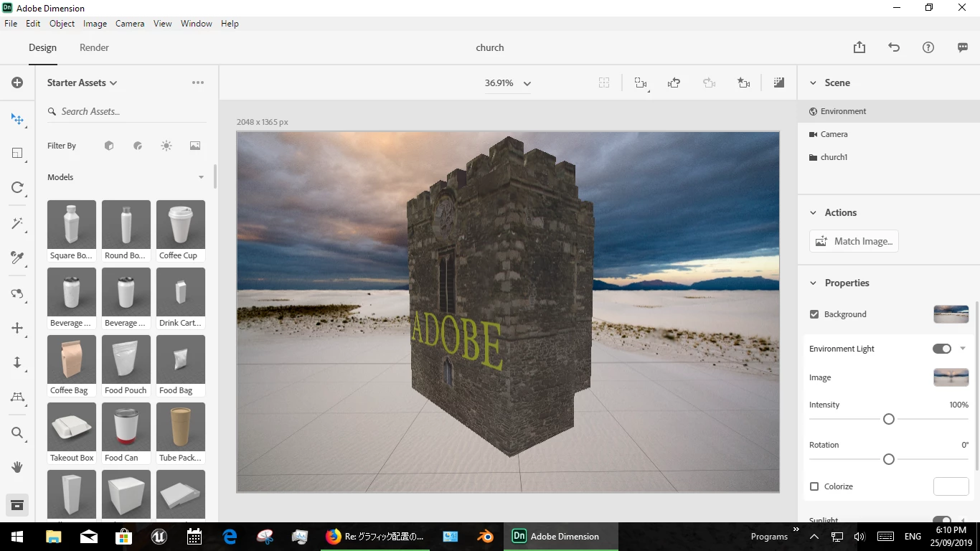Open the Starter Assets dropdown

[83, 83]
